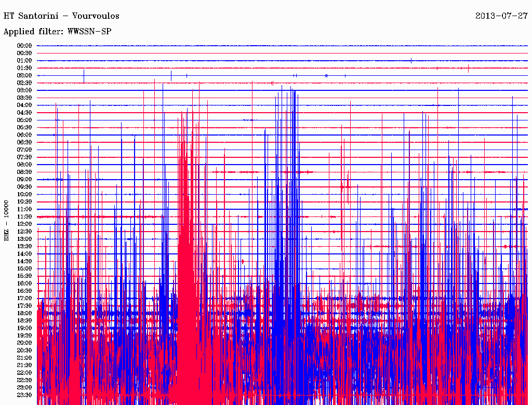Select the 19:00 time label
The height and width of the screenshot is (405, 532).
24,328
